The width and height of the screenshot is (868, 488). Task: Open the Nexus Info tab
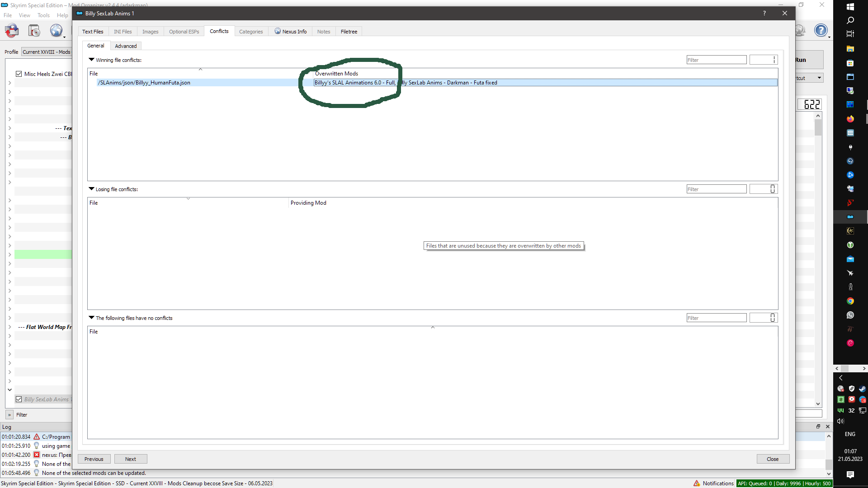291,32
